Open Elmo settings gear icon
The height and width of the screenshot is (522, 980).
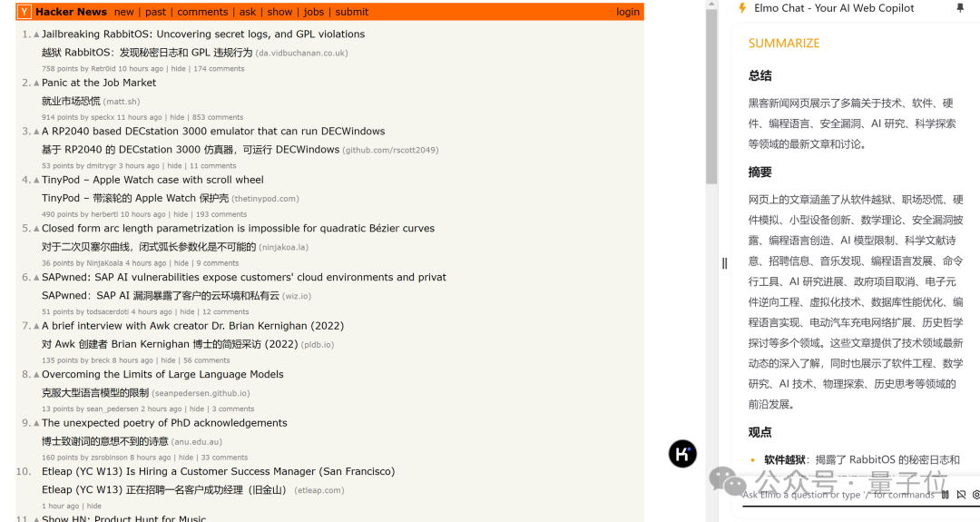click(x=975, y=495)
